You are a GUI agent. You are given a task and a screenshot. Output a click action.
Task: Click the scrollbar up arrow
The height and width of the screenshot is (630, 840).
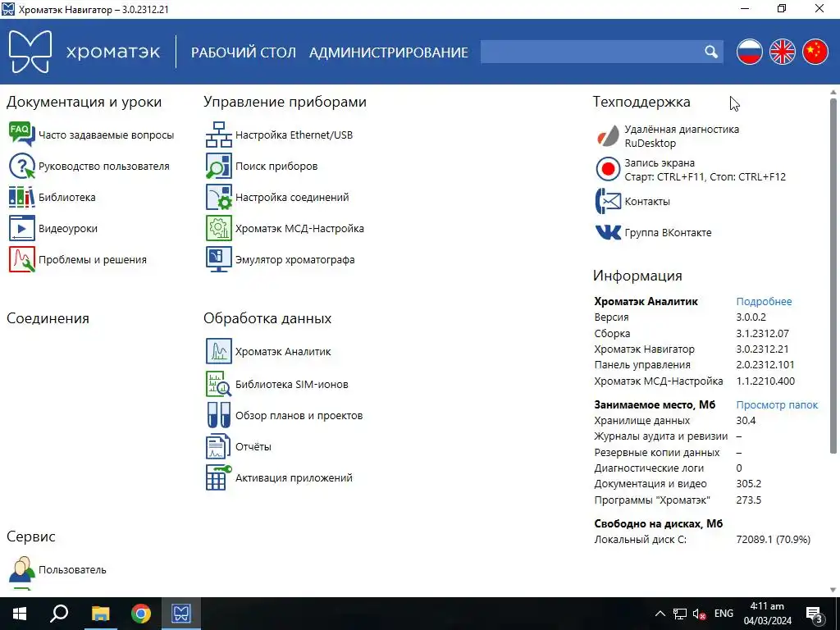tap(833, 93)
